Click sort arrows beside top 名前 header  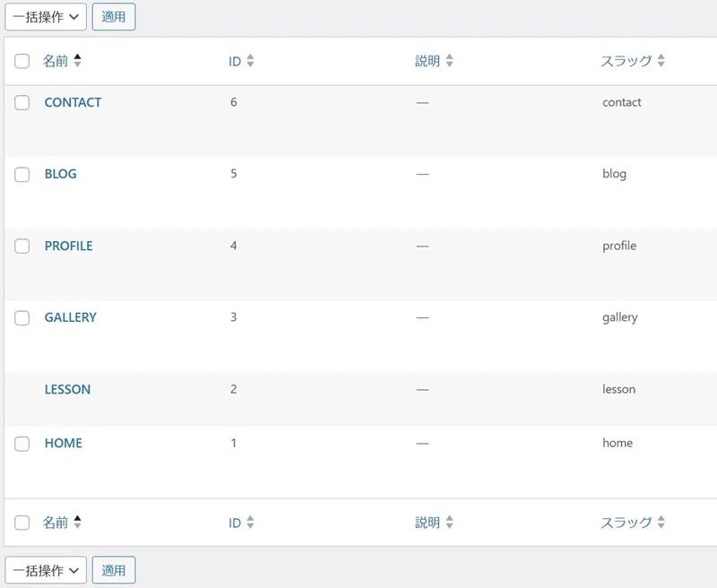pyautogui.click(x=77, y=61)
